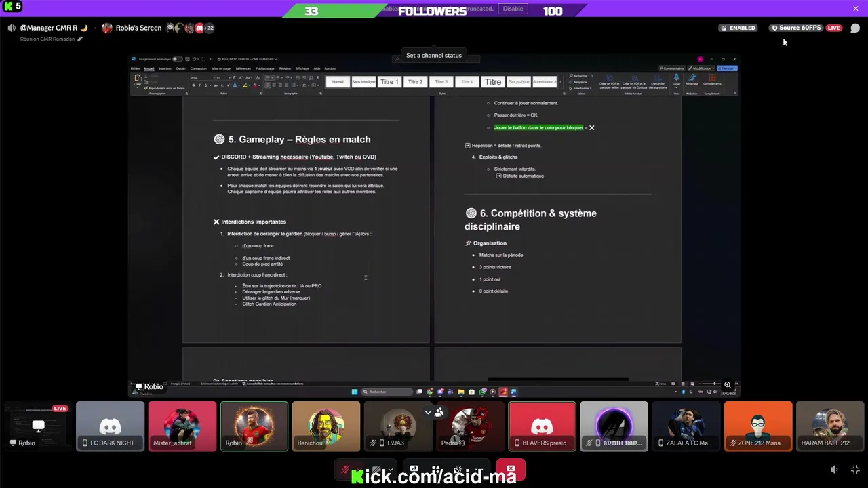Click the search box in shared taskbar
This screenshot has width=868, height=488.
387,392
